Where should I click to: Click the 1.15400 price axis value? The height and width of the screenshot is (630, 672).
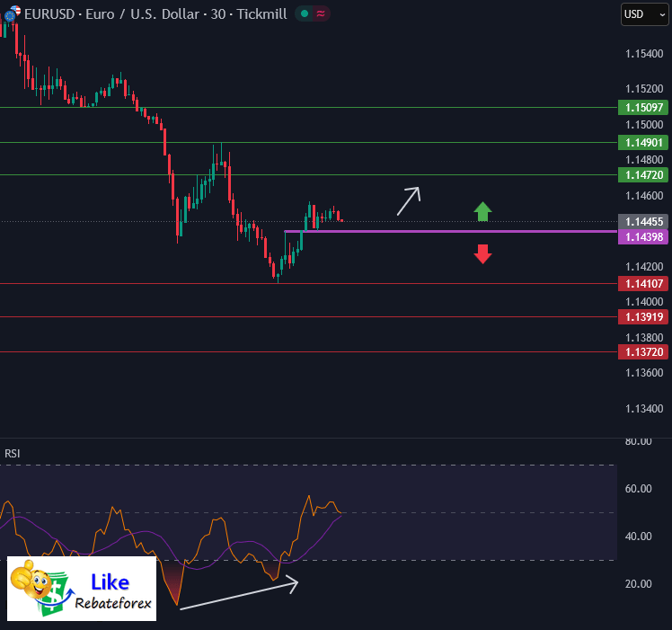pyautogui.click(x=644, y=54)
